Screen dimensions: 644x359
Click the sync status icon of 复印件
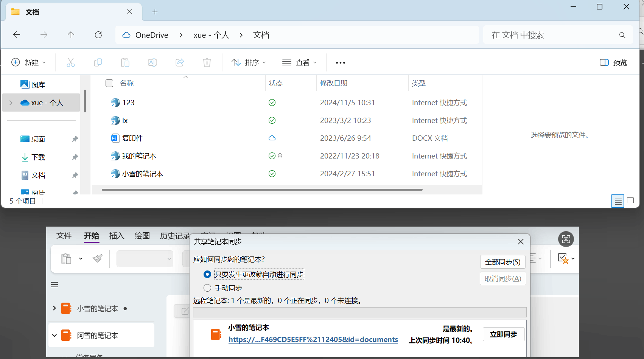click(272, 138)
